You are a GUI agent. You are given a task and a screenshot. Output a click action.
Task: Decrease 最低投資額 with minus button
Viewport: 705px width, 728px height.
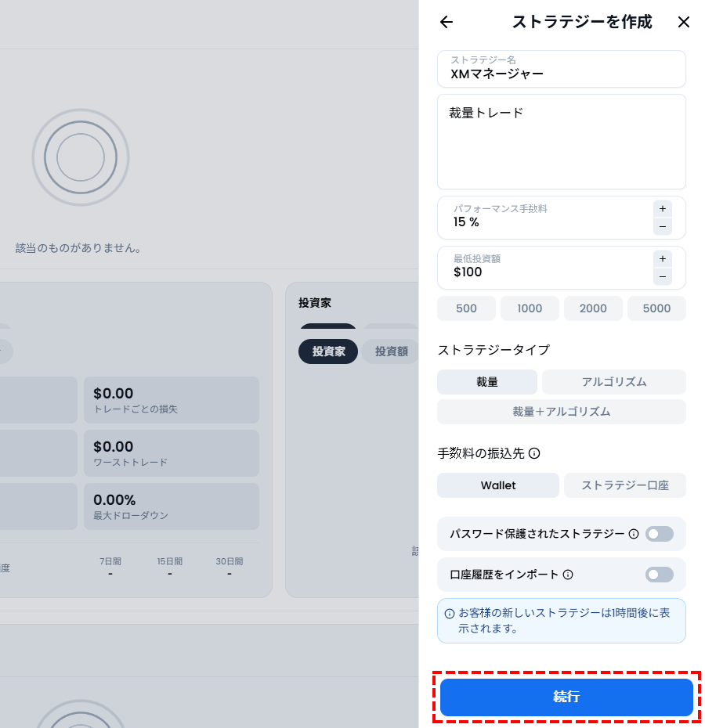click(x=662, y=276)
